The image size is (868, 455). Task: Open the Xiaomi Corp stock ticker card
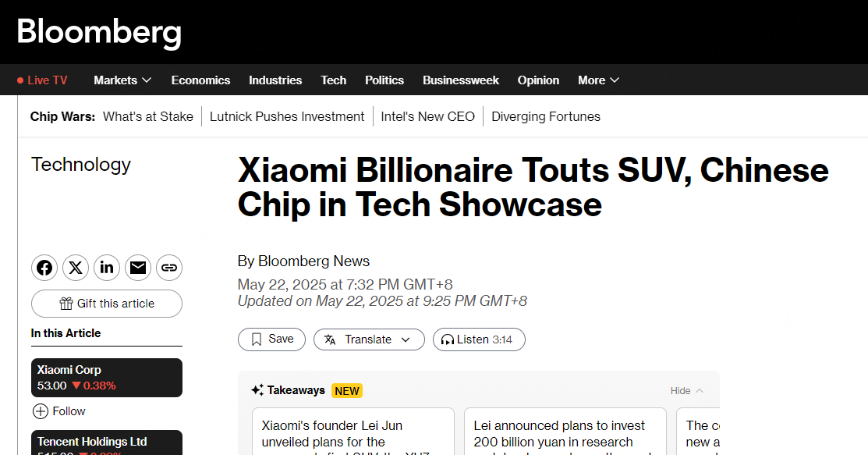point(107,378)
